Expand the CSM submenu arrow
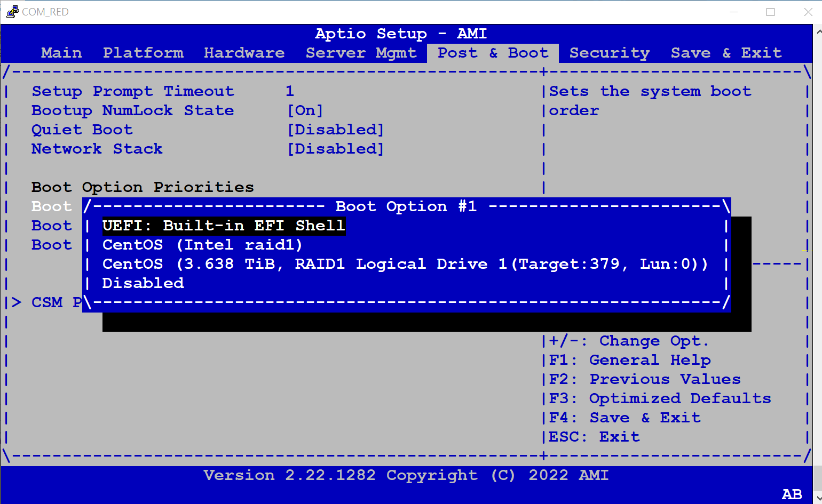Viewport: 822px width, 504px height. click(x=17, y=302)
